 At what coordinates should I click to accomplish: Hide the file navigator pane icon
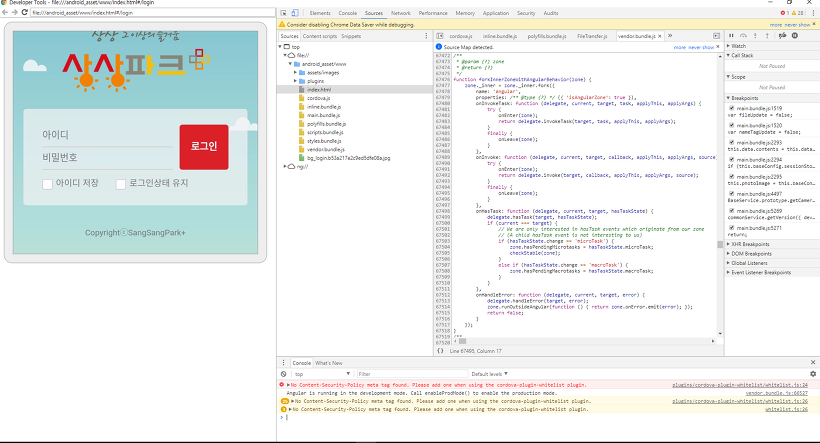[x=440, y=36]
